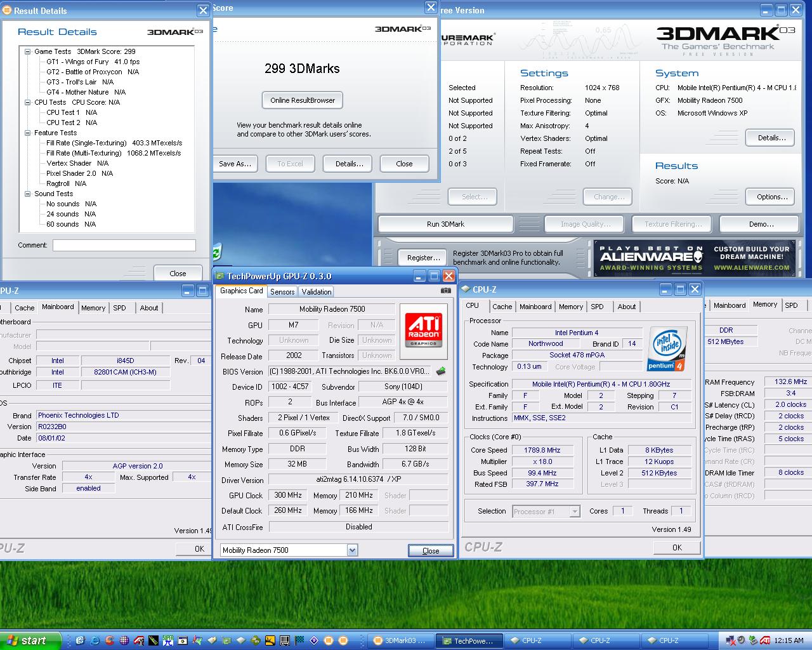Open SPD tab in front CPU-Z window
This screenshot has width=812, height=650.
[598, 307]
